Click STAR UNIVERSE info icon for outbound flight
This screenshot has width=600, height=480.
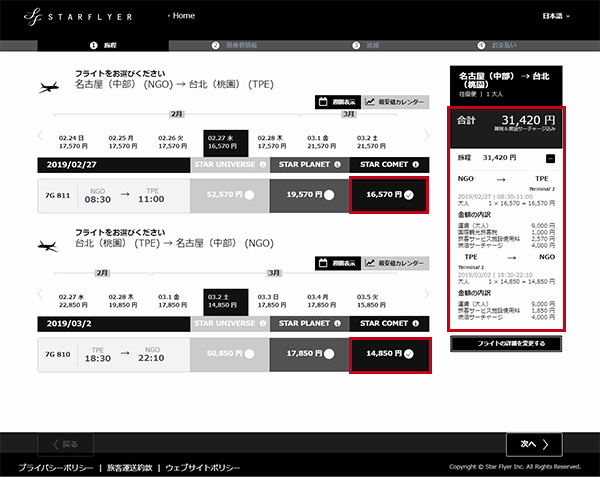(262, 164)
